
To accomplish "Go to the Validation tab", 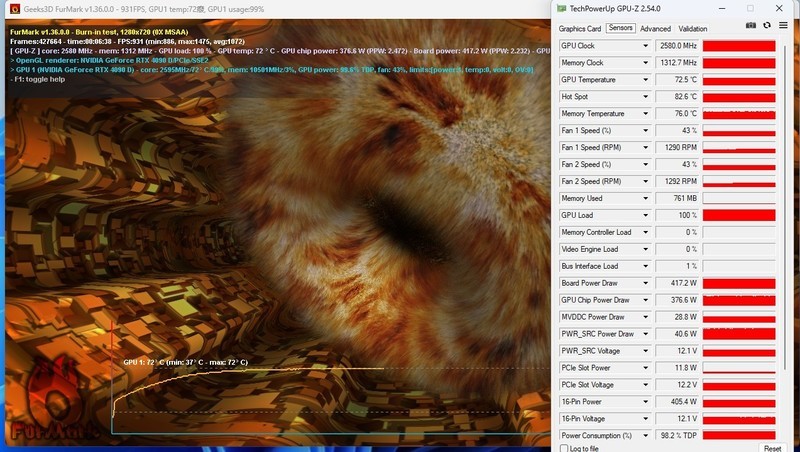I will pyautogui.click(x=692, y=29).
